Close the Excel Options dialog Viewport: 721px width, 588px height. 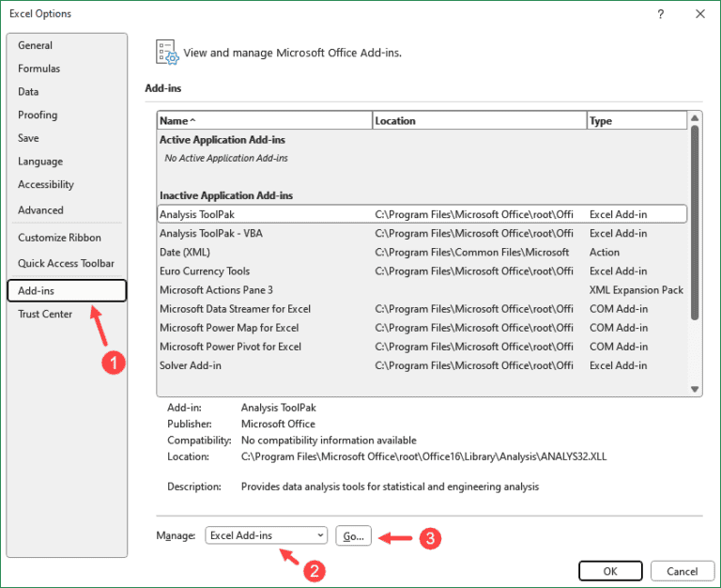tap(699, 14)
